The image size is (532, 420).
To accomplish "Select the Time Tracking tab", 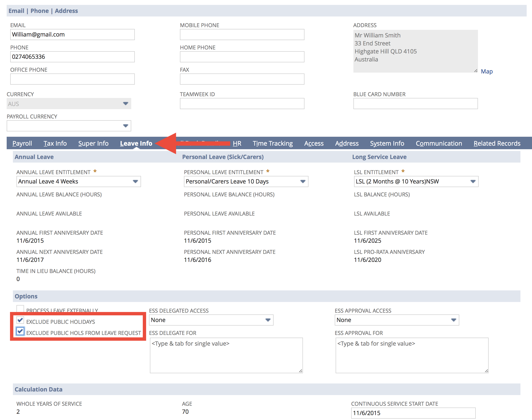I will click(273, 143).
